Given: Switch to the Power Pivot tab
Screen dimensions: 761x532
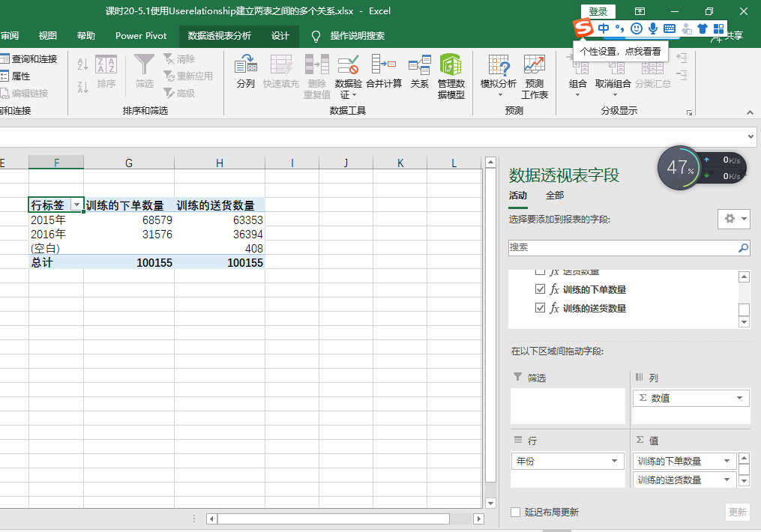Looking at the screenshot, I should (141, 35).
